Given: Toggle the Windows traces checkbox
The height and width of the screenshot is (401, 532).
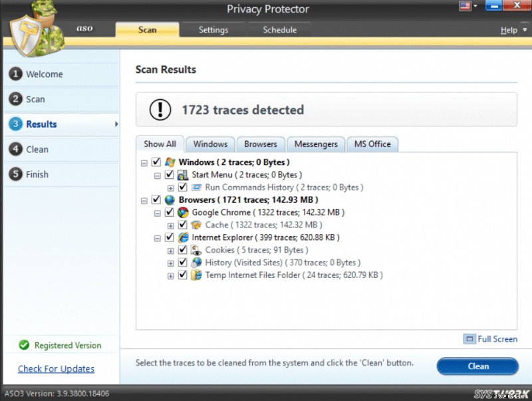Looking at the screenshot, I should click(156, 162).
